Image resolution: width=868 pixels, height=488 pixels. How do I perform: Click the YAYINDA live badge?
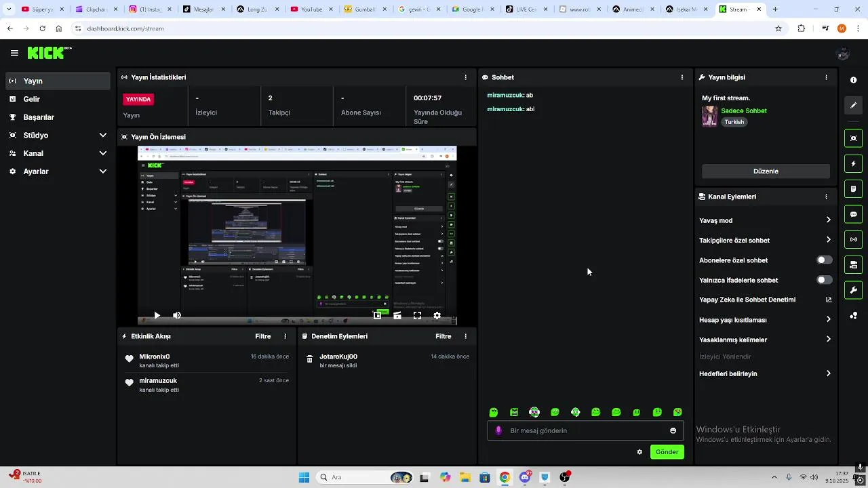click(138, 99)
